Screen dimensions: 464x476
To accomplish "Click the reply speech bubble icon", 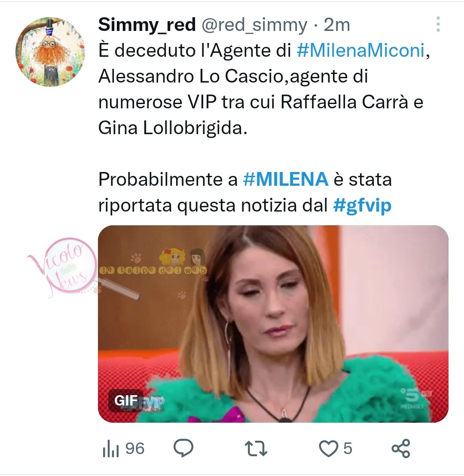I will [x=183, y=448].
